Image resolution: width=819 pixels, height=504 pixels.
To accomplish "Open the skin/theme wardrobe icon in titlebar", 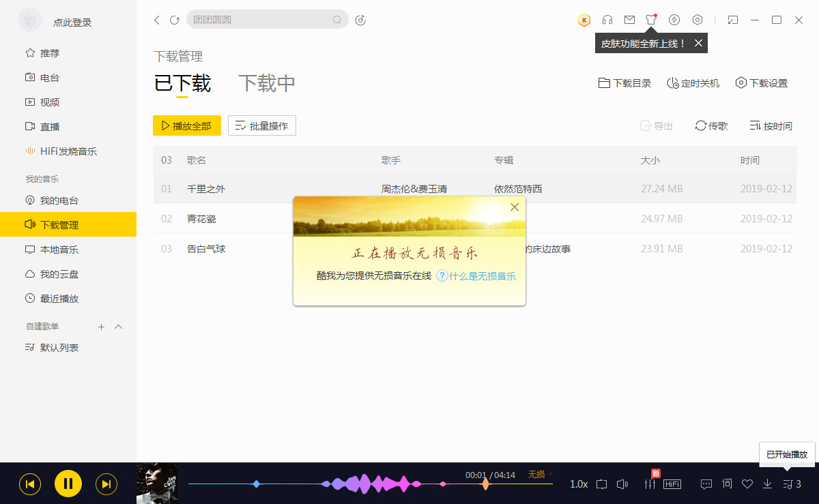I will 651,20.
